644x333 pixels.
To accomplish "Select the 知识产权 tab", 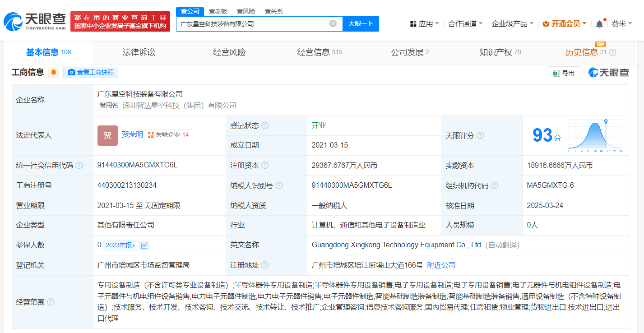I will (500, 52).
